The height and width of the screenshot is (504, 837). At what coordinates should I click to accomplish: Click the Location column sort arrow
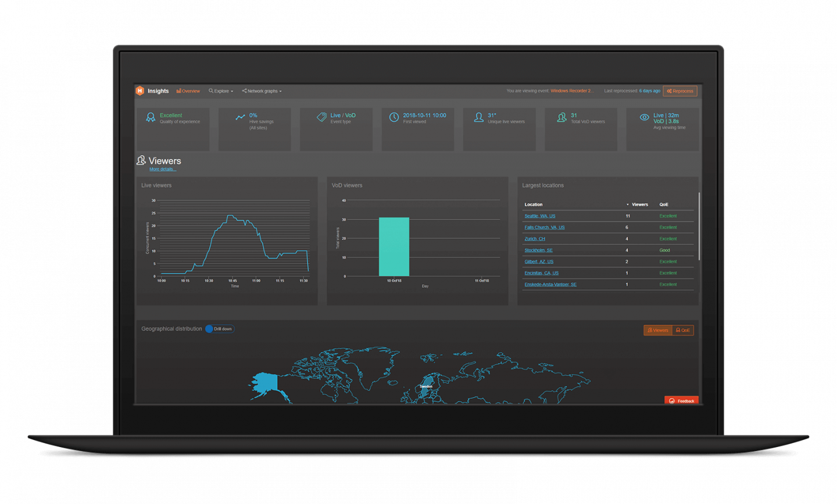coord(627,204)
